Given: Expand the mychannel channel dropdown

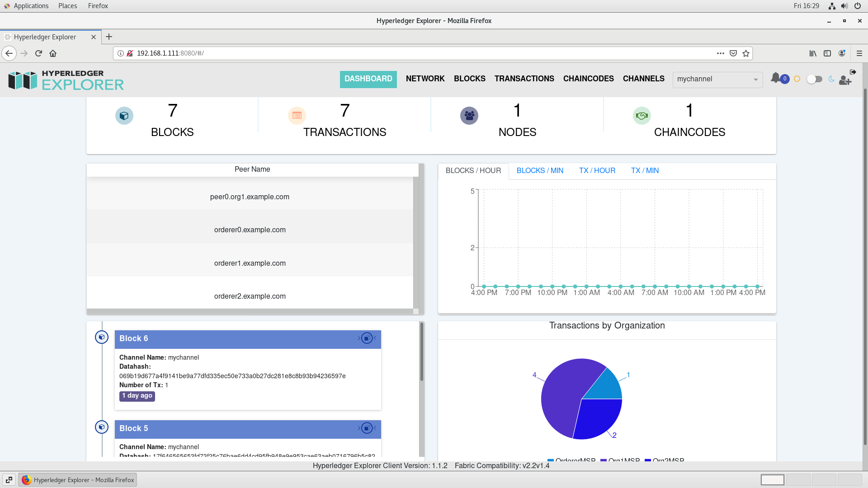Looking at the screenshot, I should click(717, 79).
